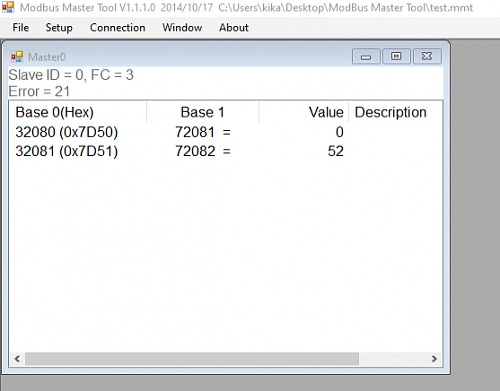Open the File menu

pyautogui.click(x=21, y=28)
